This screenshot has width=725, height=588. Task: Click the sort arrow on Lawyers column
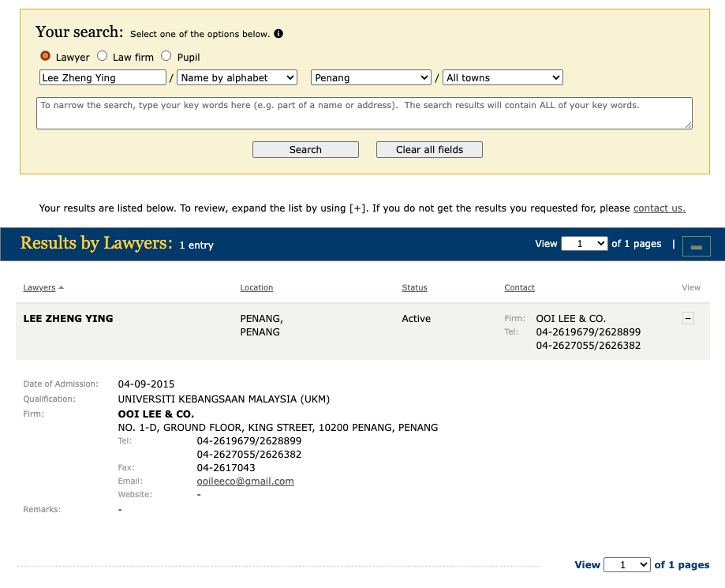[x=59, y=287]
